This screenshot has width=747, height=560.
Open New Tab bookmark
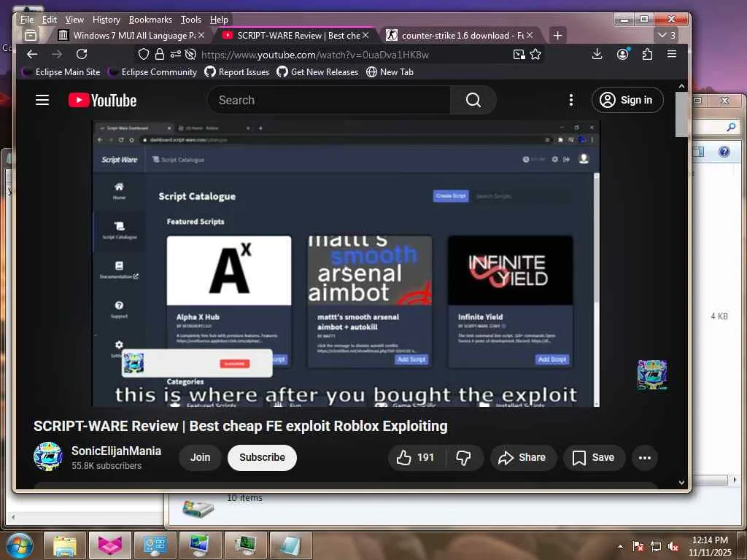coord(390,72)
